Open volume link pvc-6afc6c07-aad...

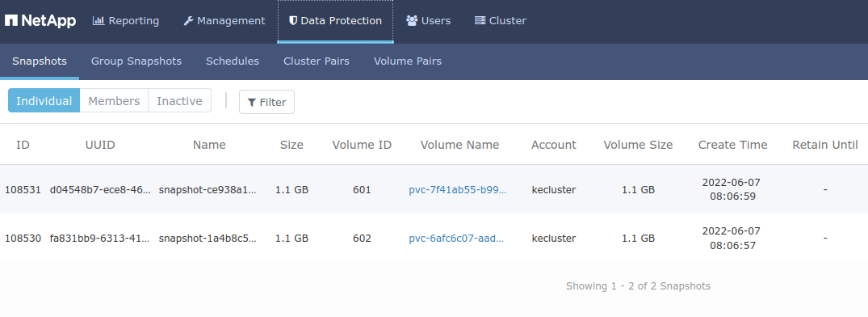point(457,239)
